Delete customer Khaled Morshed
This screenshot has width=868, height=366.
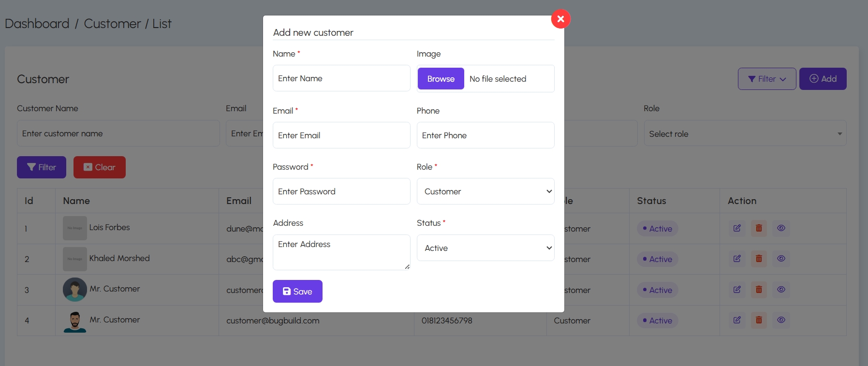pos(759,259)
